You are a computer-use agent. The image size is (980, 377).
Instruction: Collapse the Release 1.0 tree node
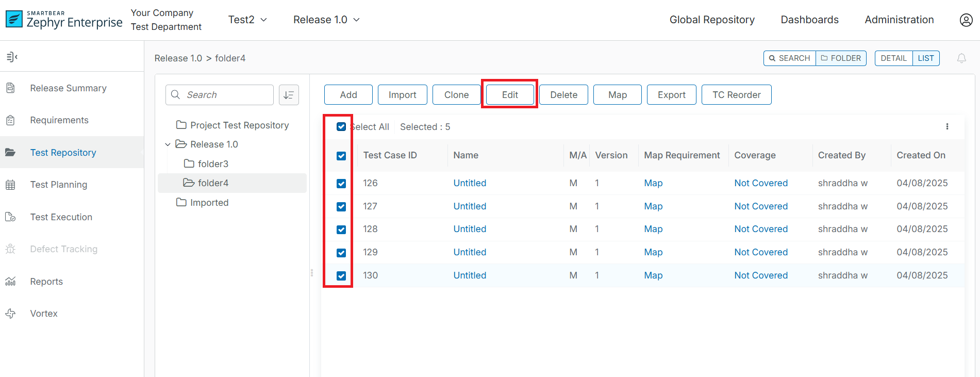[168, 144]
